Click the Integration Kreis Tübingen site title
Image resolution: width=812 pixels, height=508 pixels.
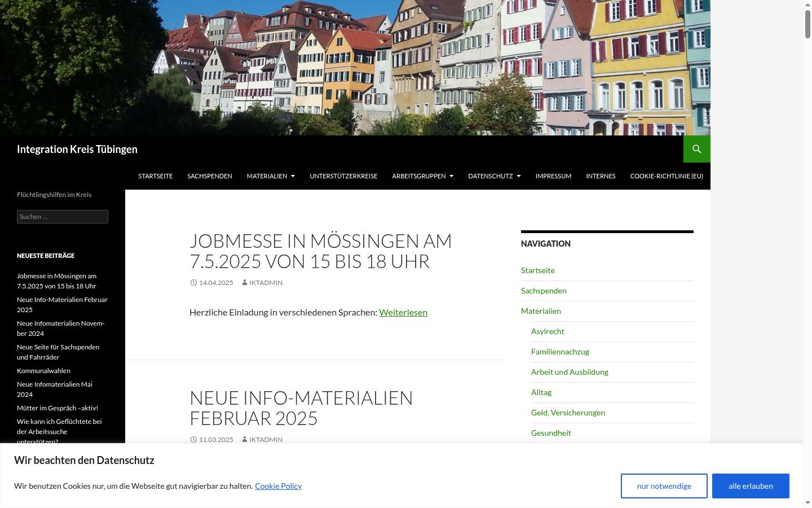point(77,149)
